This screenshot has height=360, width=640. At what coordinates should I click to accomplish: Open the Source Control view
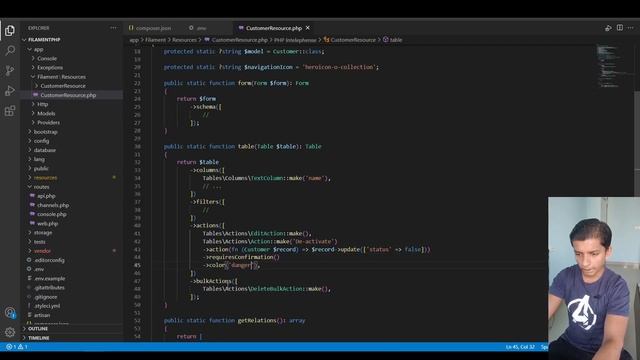(x=10, y=70)
